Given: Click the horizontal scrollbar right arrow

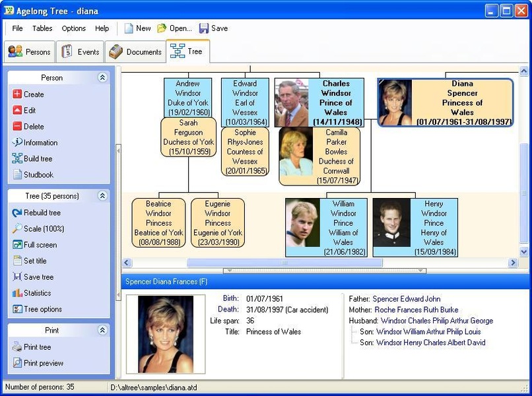Looking at the screenshot, I should [513, 263].
